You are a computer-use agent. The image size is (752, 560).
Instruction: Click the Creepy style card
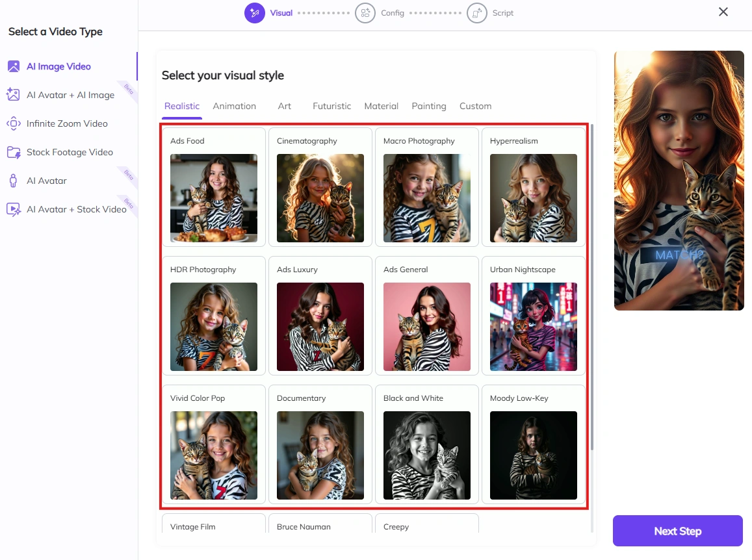pos(427,524)
